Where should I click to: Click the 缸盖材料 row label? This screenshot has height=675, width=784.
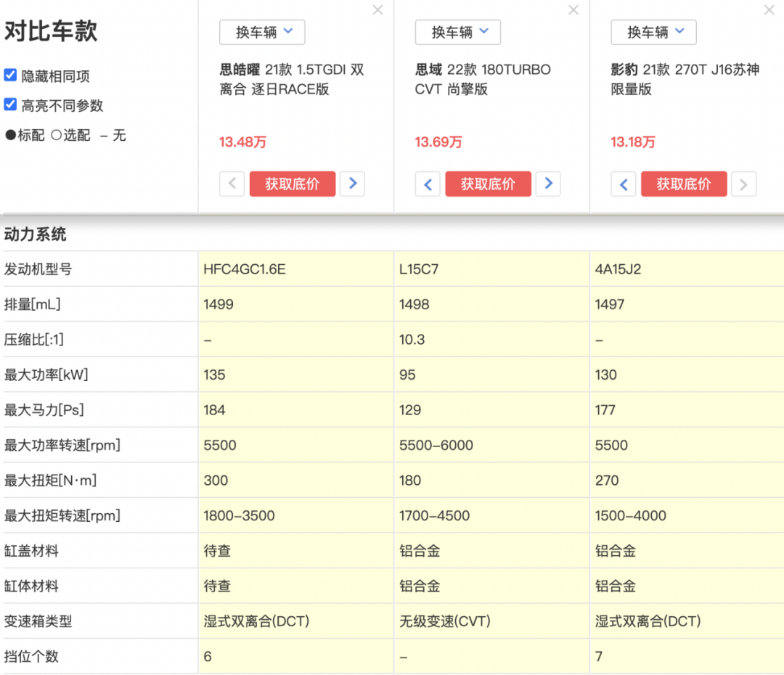tap(31, 550)
